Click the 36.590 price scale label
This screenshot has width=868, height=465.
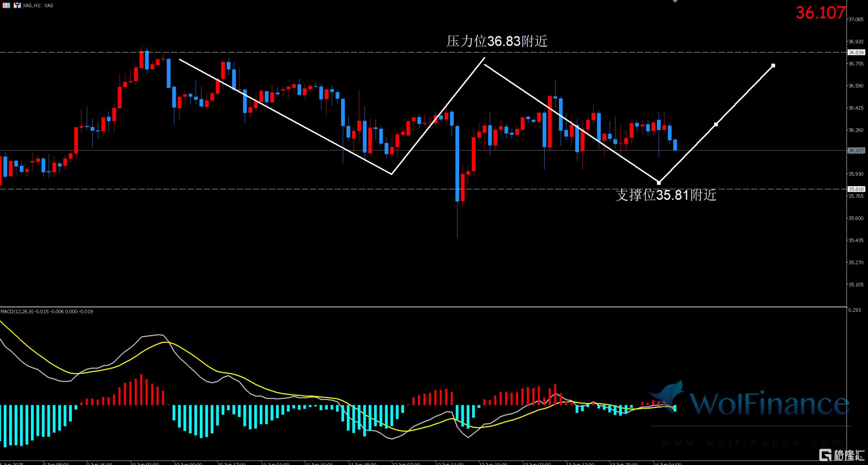pyautogui.click(x=856, y=86)
